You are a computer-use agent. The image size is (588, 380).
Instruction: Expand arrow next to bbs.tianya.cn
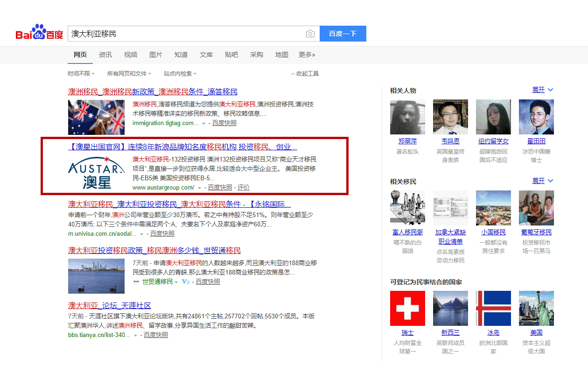[x=135, y=335]
